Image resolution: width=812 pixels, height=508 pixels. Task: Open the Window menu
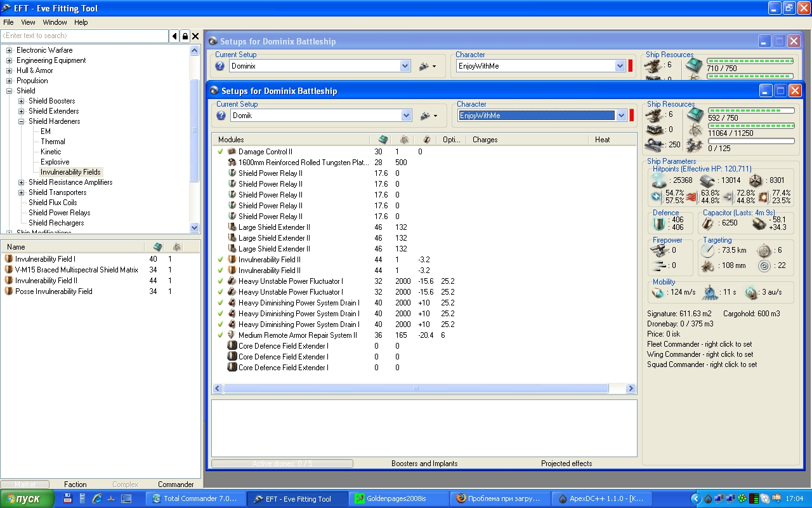coord(55,22)
